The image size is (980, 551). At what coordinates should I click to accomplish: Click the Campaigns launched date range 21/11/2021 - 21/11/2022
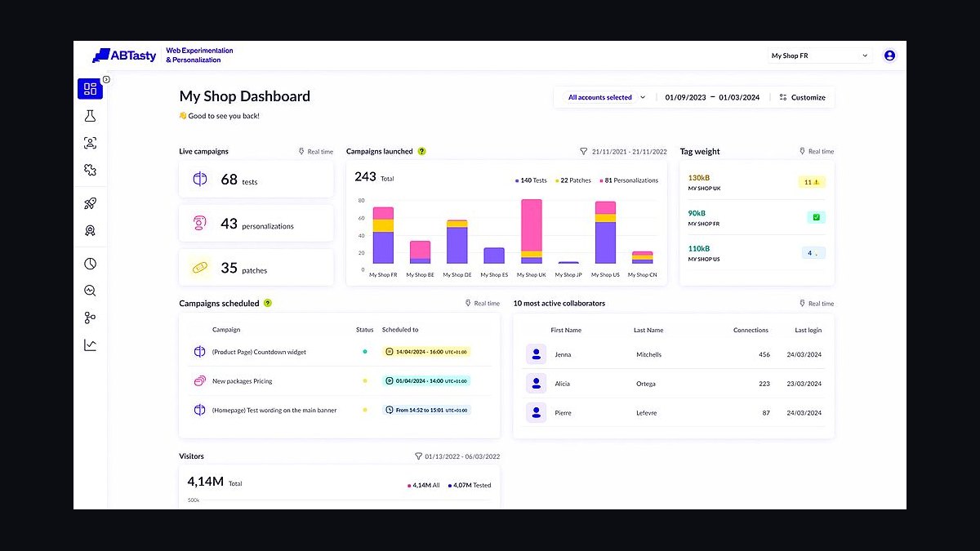pyautogui.click(x=630, y=151)
